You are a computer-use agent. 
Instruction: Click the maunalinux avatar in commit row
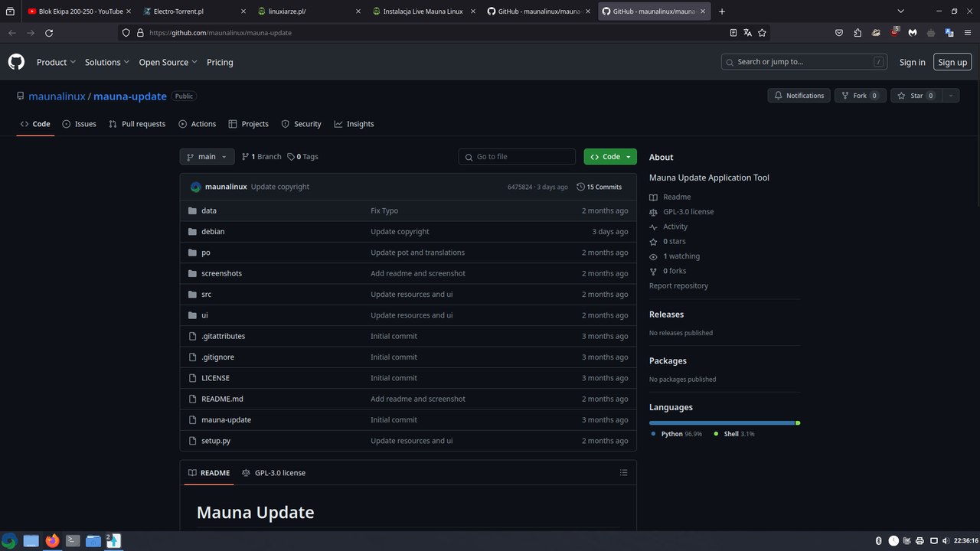coord(196,187)
